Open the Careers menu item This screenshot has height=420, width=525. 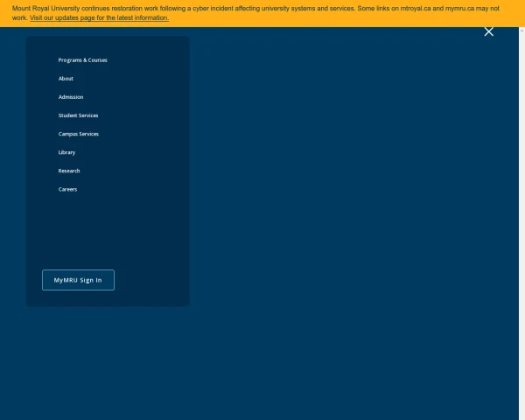(x=67, y=189)
